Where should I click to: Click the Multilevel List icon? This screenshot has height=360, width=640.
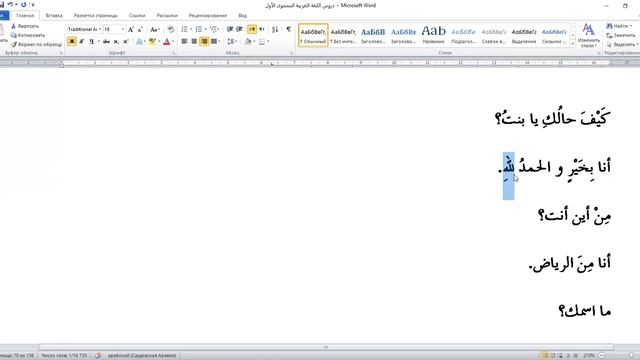[213, 29]
